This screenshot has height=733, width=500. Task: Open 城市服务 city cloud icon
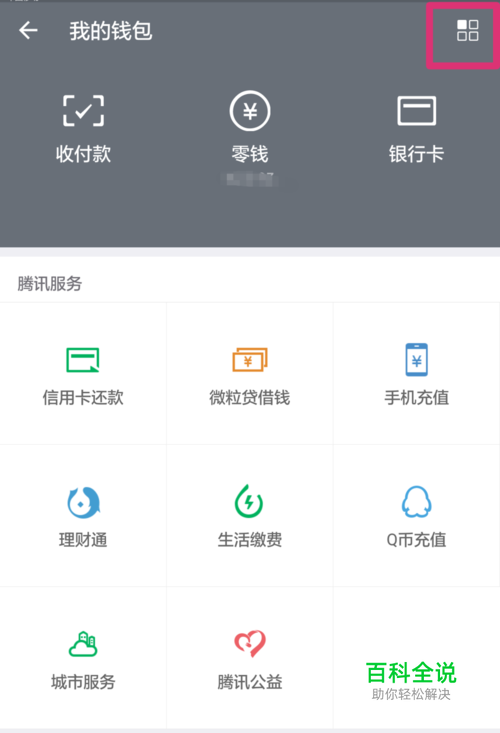tap(83, 644)
